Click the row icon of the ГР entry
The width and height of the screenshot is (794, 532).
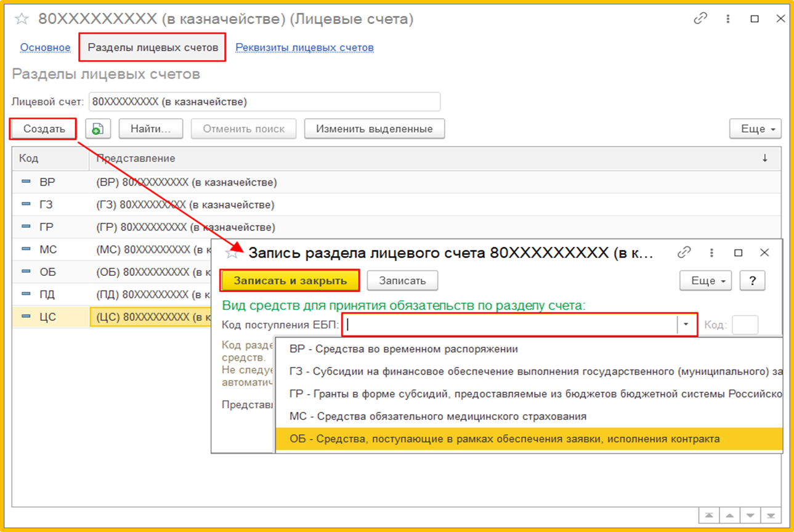click(x=26, y=227)
